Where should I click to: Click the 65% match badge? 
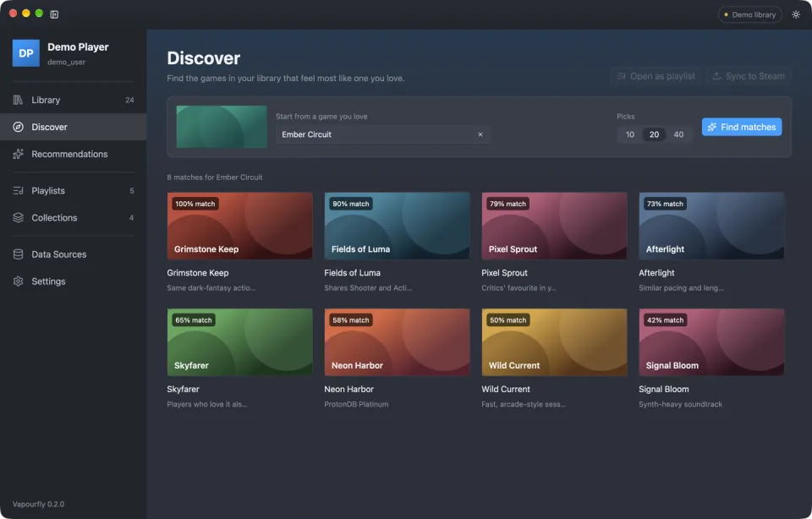point(194,320)
